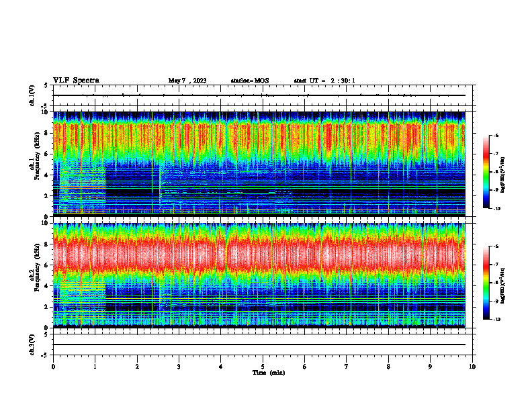Image resolution: width=532 pixels, height=411 pixels.
Task: Click ch.2 frequency axis tick "2"
Action: 46,307
